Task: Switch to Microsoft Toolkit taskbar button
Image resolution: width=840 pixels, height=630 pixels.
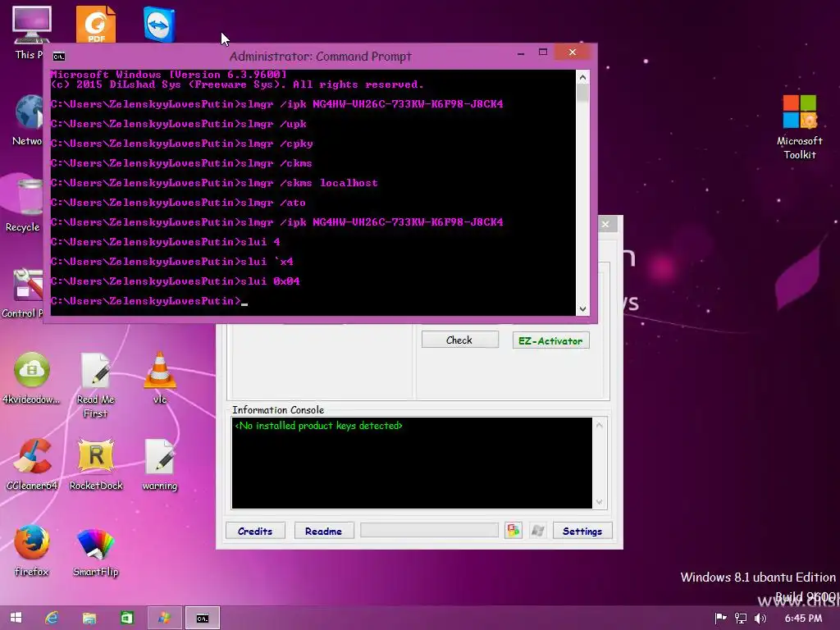Action: [x=164, y=618]
